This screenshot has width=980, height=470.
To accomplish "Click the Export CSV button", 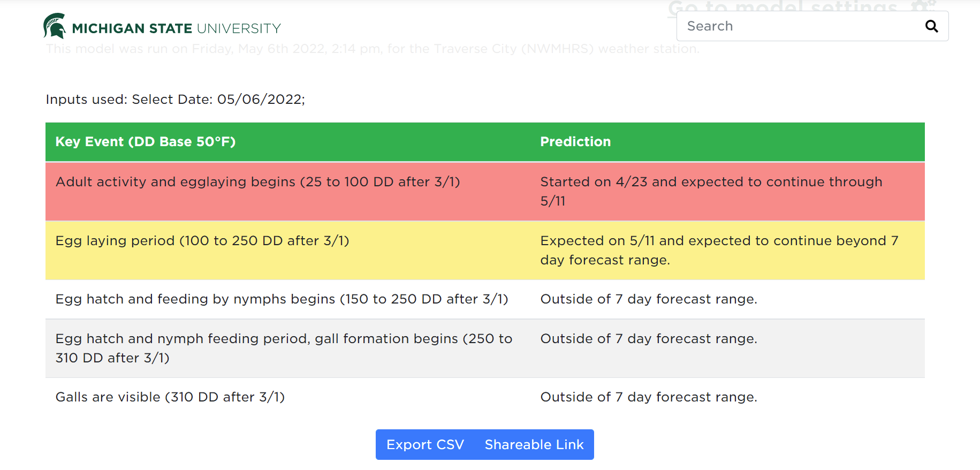I will point(426,444).
